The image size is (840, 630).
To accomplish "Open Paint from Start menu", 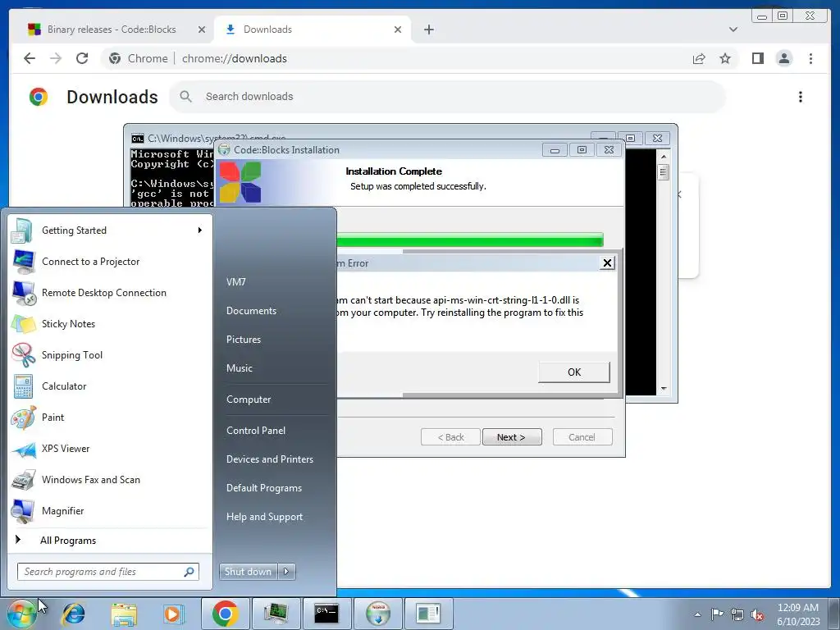I will [x=109, y=418].
